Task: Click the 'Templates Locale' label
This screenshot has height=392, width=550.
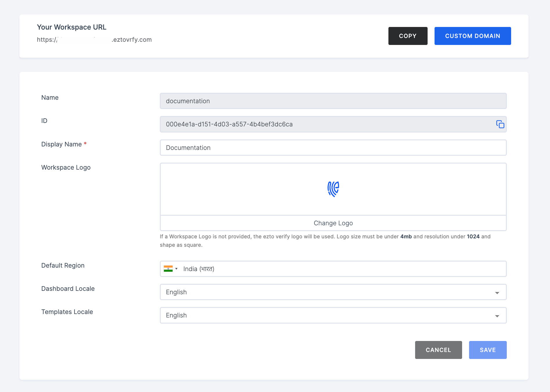Action: click(67, 312)
